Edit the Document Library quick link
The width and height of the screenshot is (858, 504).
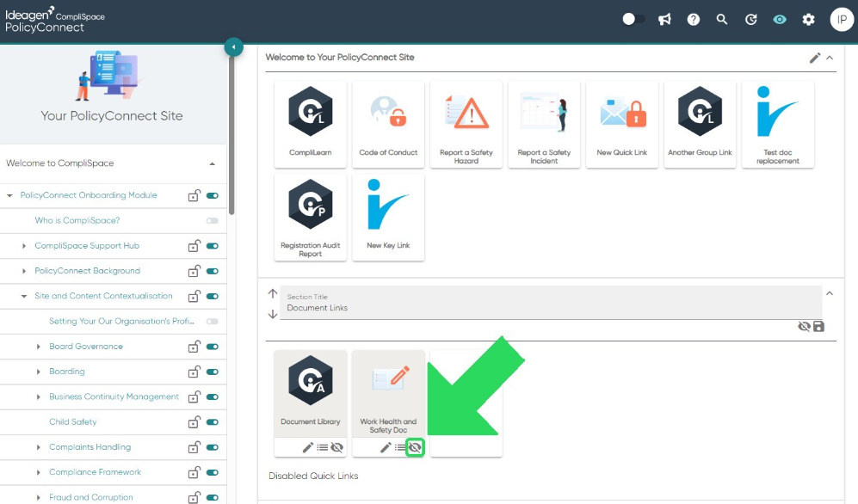pos(308,448)
